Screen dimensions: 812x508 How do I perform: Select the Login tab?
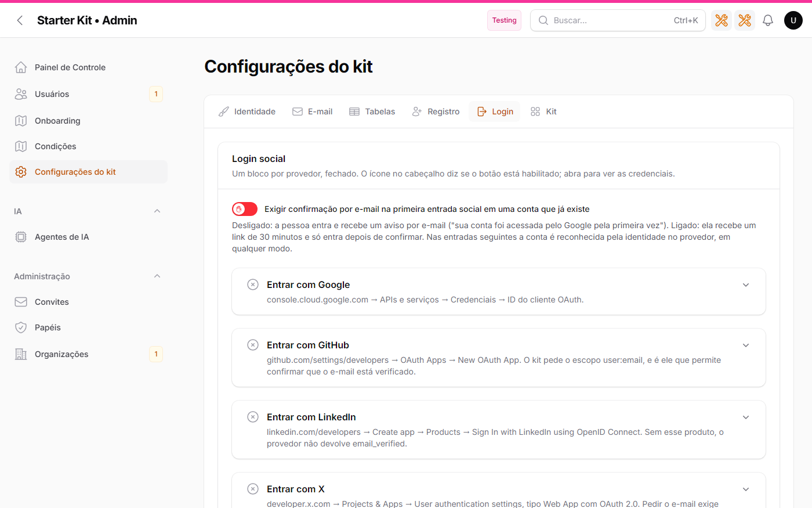tap(495, 111)
